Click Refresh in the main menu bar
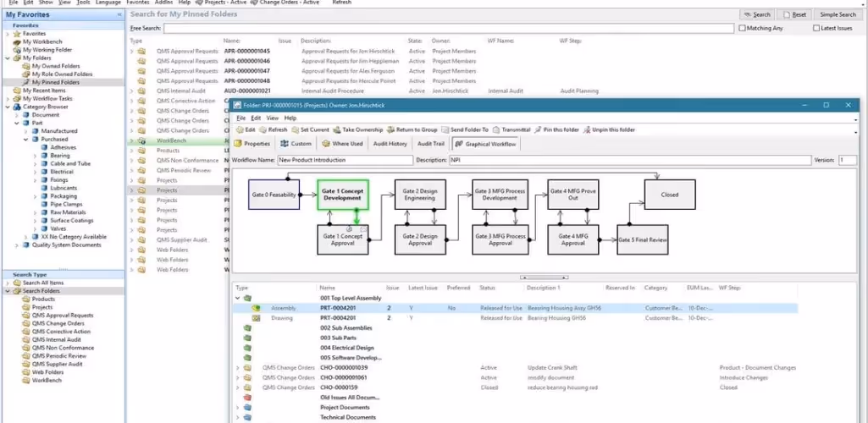This screenshot has width=868, height=423. [x=341, y=3]
